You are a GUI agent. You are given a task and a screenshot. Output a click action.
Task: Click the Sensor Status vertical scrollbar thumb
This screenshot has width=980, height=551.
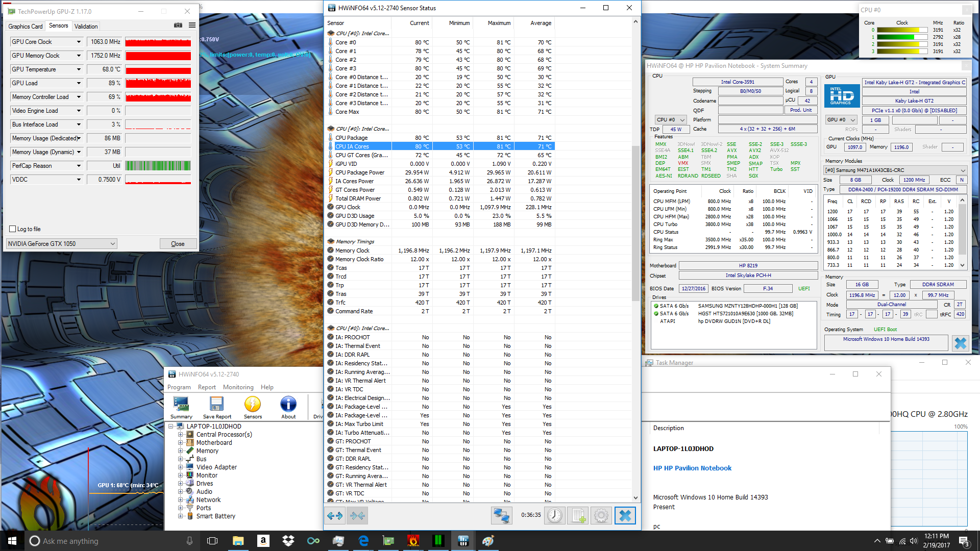tap(635, 223)
